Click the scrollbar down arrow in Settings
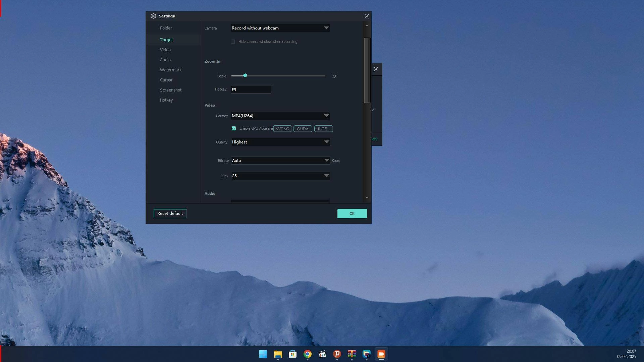 tap(367, 197)
